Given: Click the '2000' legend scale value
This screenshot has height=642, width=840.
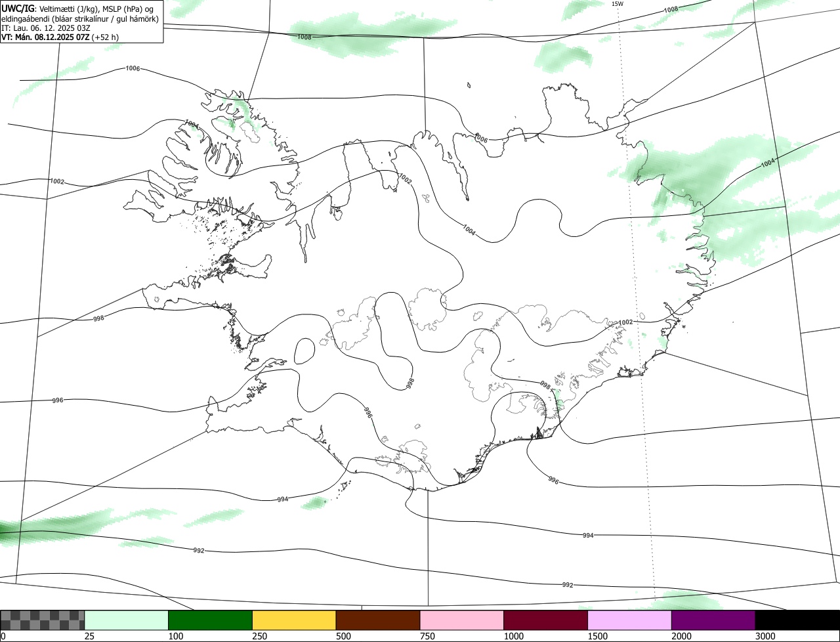Looking at the screenshot, I should [x=681, y=636].
